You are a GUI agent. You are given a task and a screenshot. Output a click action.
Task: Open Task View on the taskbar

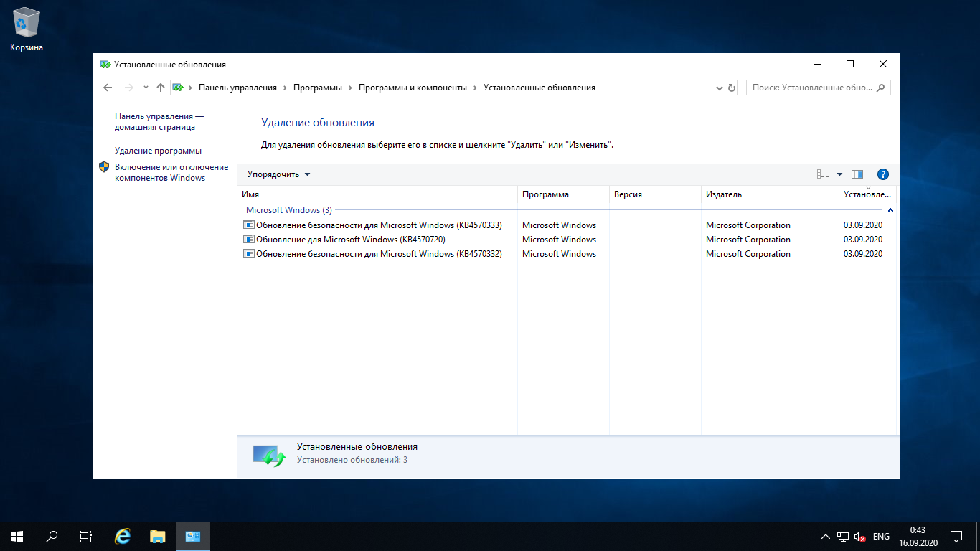tap(86, 536)
